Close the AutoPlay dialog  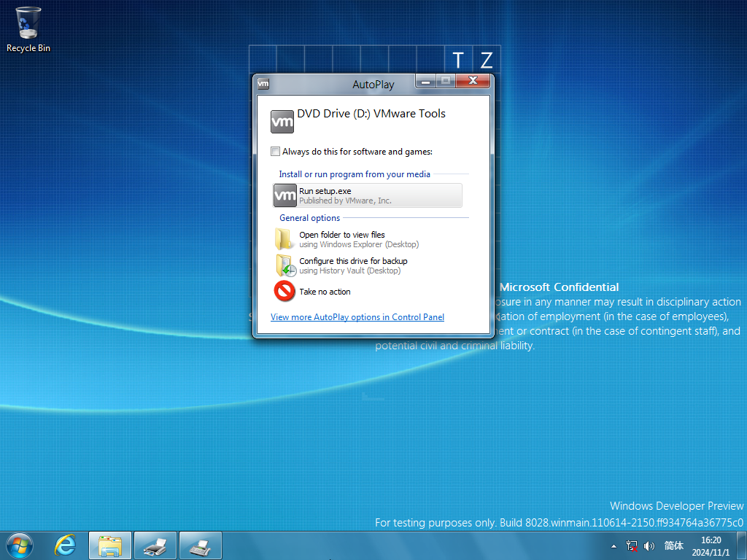point(473,81)
